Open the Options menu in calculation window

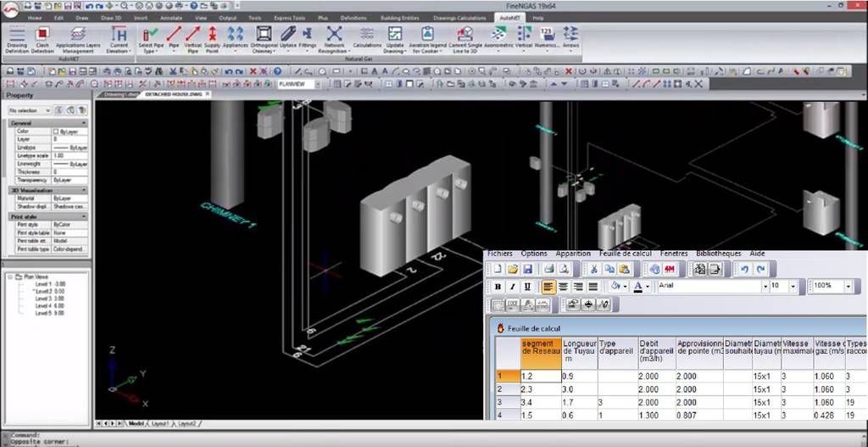[534, 254]
